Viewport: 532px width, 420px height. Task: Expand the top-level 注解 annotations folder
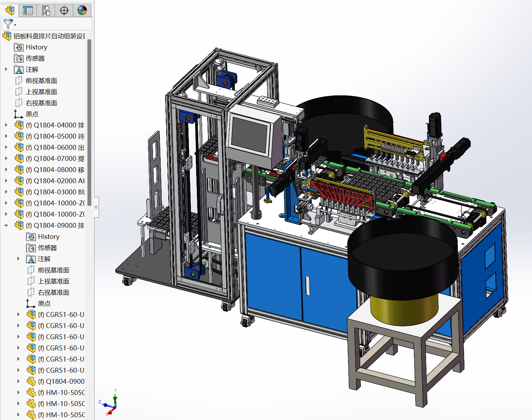6,69
